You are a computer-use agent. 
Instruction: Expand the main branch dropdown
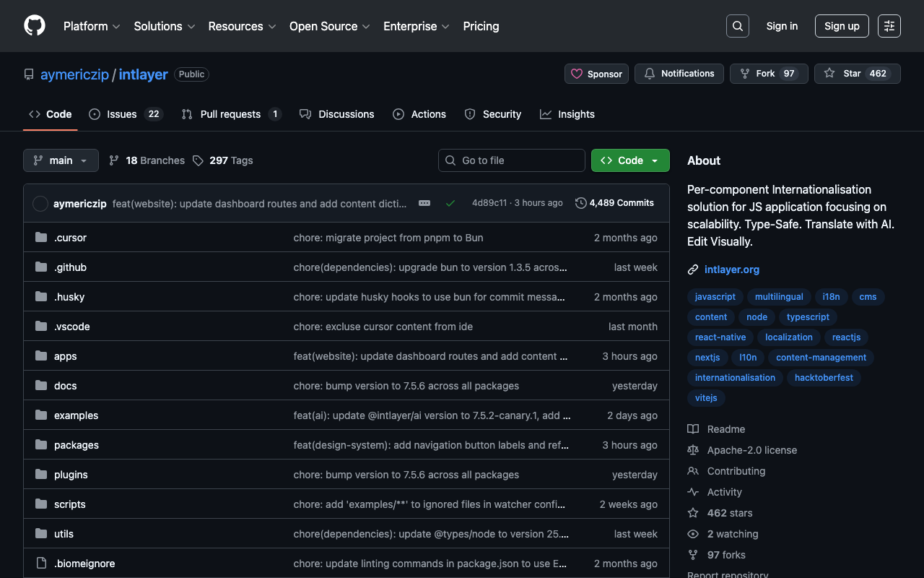coord(61,160)
